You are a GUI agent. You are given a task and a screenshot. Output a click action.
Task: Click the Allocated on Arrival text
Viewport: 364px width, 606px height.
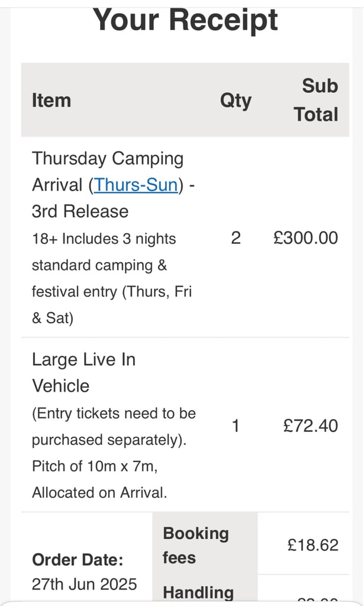coord(99,493)
